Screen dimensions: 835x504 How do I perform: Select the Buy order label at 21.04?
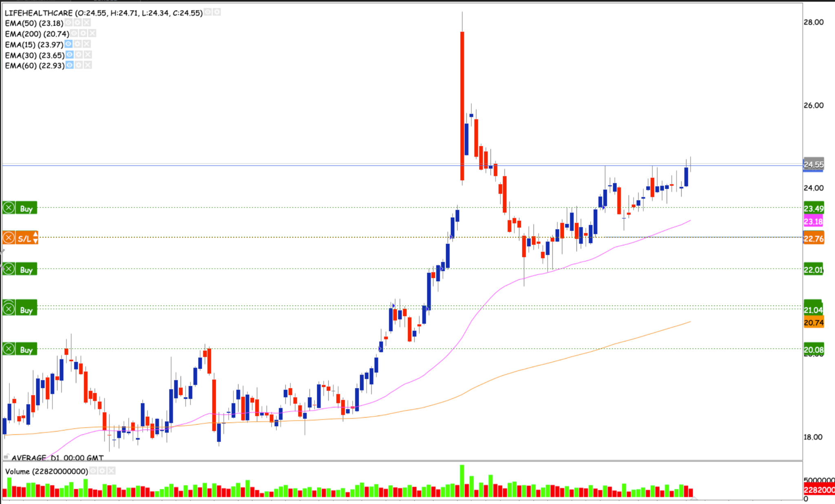click(x=26, y=310)
